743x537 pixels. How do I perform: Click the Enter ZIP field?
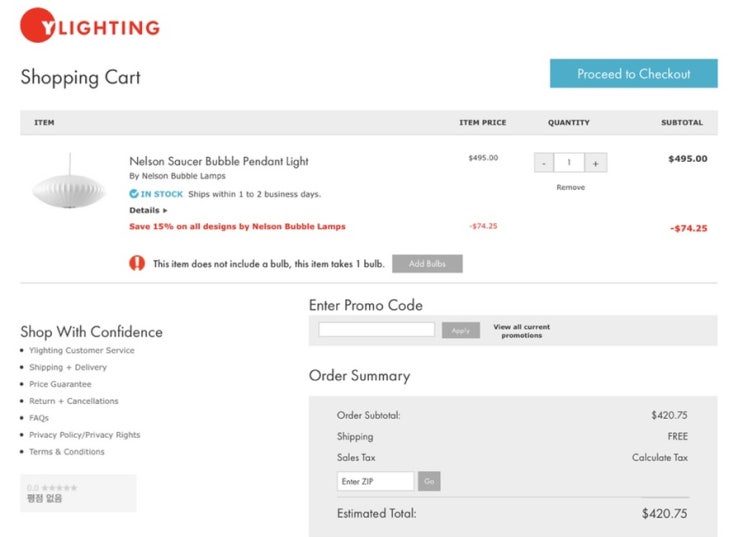pos(375,482)
